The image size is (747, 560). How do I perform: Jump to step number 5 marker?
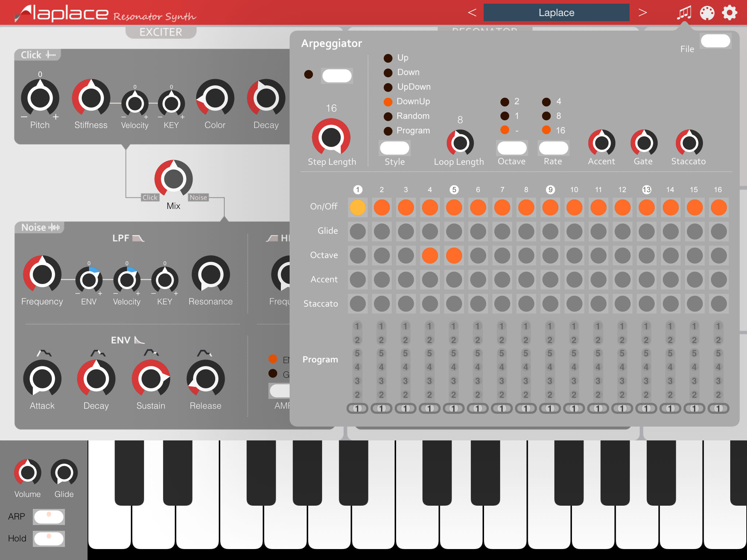click(454, 190)
